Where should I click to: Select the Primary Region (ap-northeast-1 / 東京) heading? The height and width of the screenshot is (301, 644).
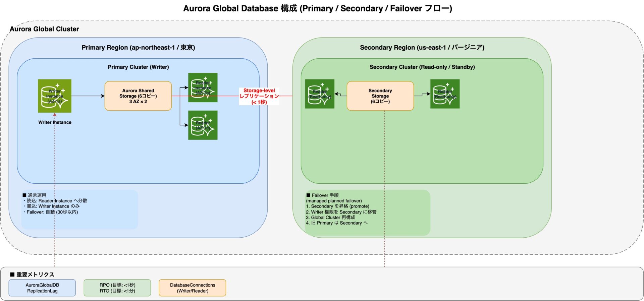tap(138, 48)
